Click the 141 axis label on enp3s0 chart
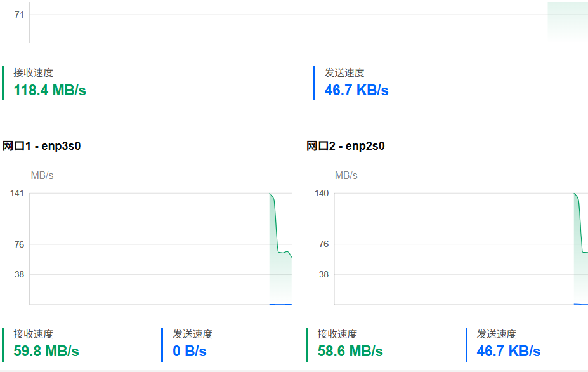Viewport: 588px width, 372px height. pos(17,194)
